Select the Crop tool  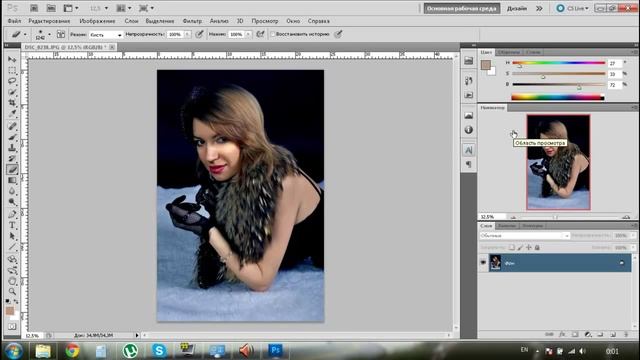[12, 103]
